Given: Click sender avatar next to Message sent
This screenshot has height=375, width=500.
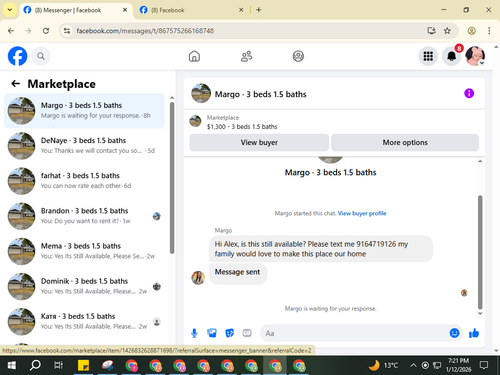Looking at the screenshot, I should pos(198,277).
